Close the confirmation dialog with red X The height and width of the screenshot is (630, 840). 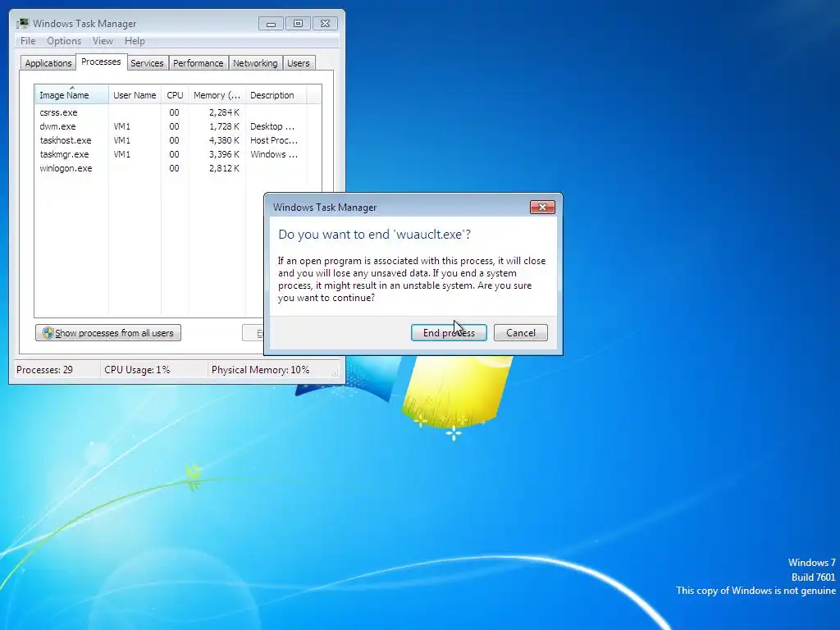542,208
